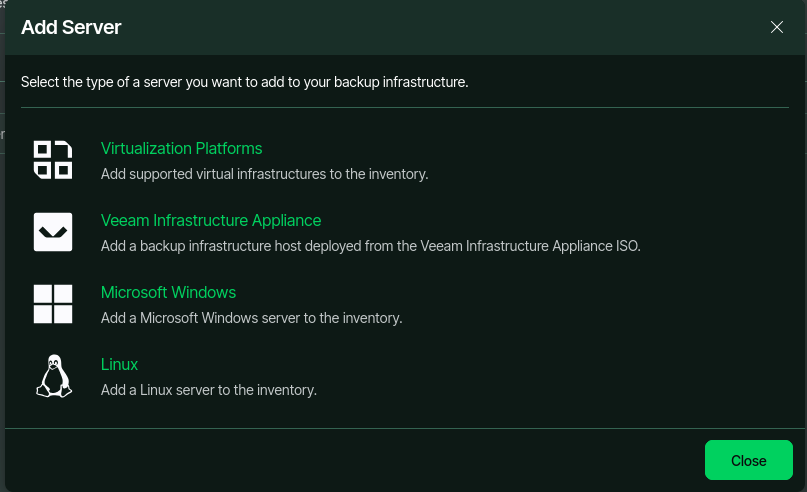Click the 'Add a Microsoft Windows server' description

click(x=252, y=318)
